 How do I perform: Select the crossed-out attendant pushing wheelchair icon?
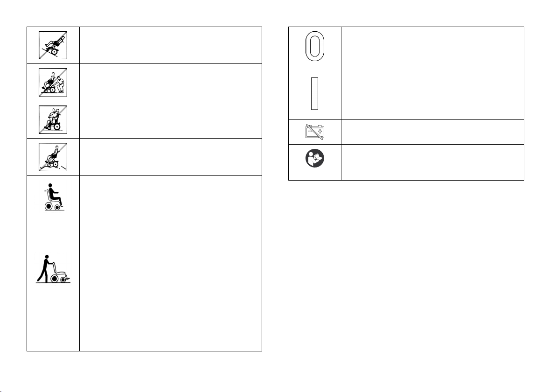53,82
